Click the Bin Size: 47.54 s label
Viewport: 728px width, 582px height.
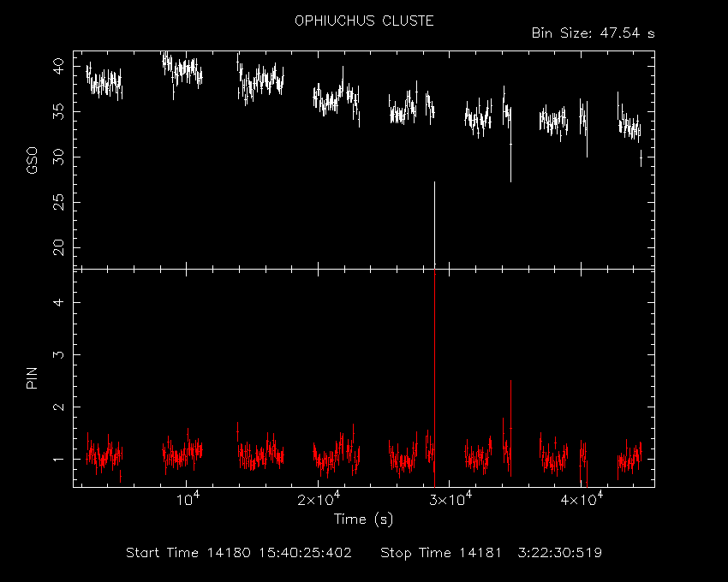coord(593,33)
